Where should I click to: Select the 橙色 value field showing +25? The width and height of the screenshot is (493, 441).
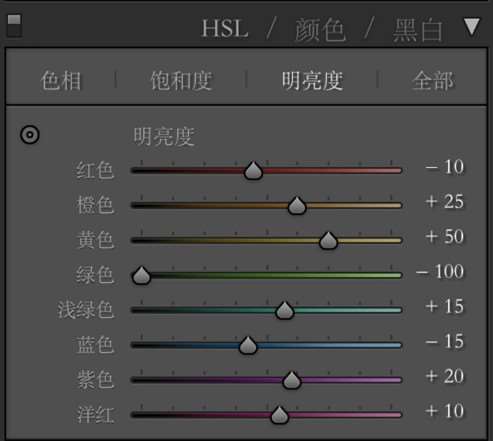[x=444, y=202]
